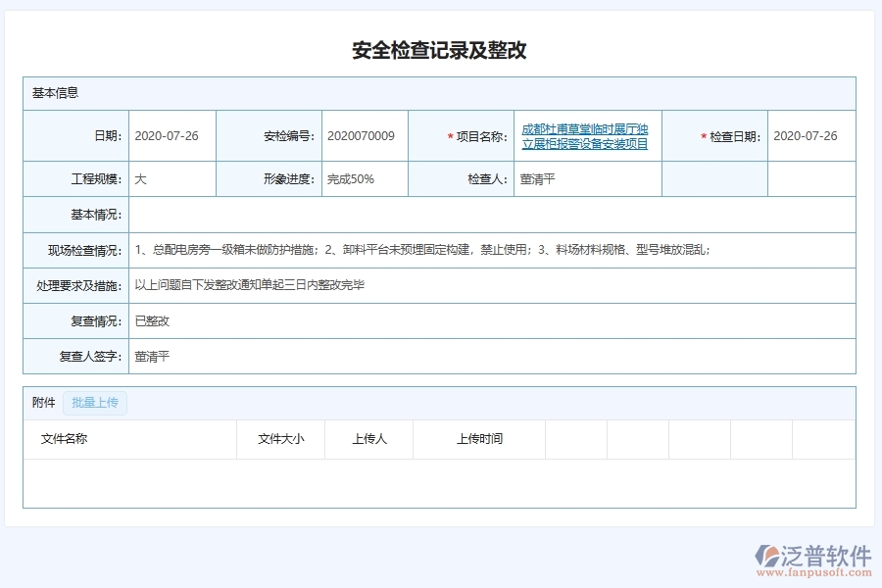
Task: Select the 安检编号 field showing 2020070009
Action: click(363, 136)
